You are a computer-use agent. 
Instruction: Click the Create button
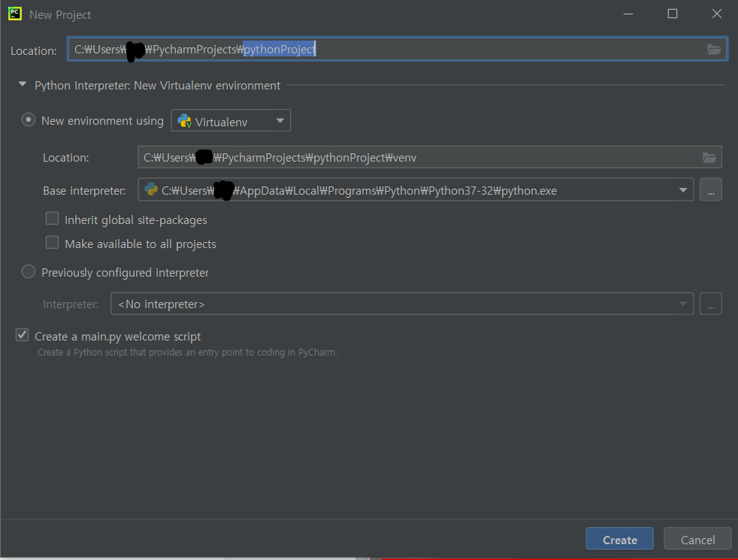pyautogui.click(x=620, y=539)
